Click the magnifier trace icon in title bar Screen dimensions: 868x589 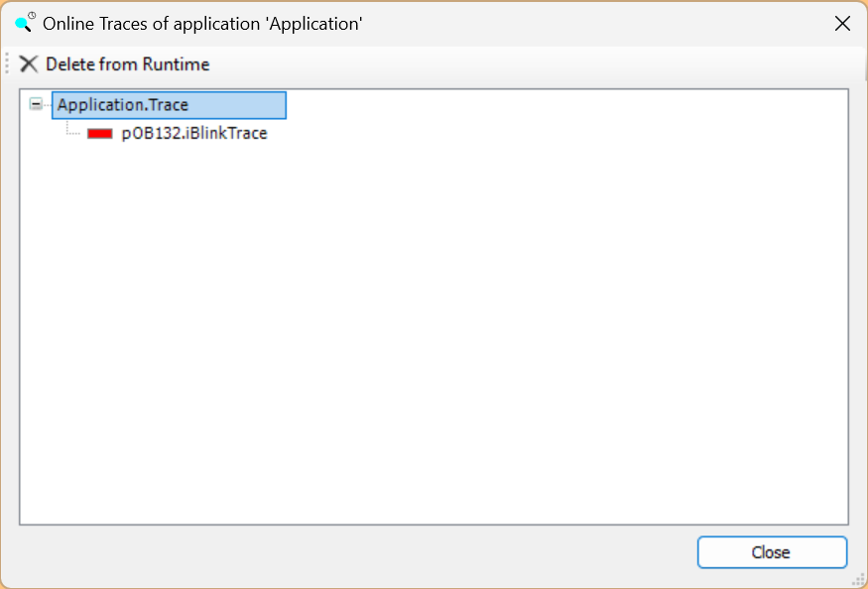pyautogui.click(x=25, y=23)
